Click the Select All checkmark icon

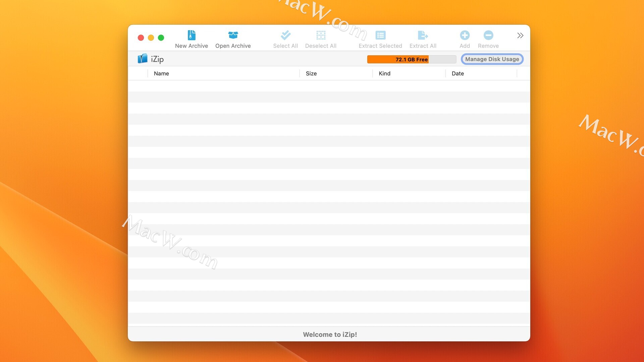click(x=285, y=35)
